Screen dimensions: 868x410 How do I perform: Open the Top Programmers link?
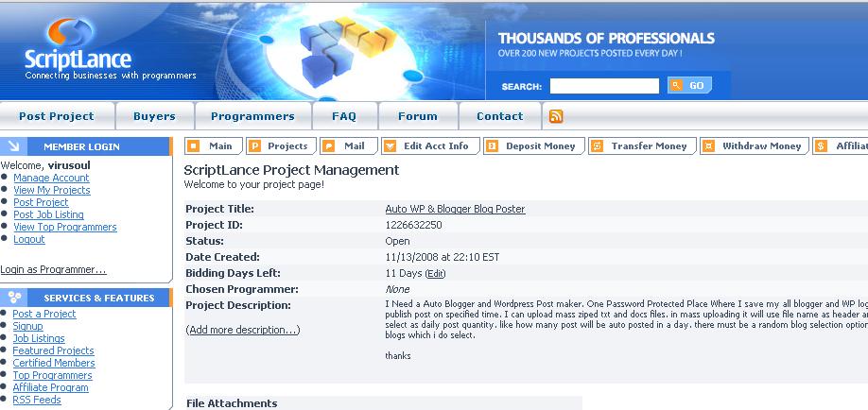pos(53,375)
